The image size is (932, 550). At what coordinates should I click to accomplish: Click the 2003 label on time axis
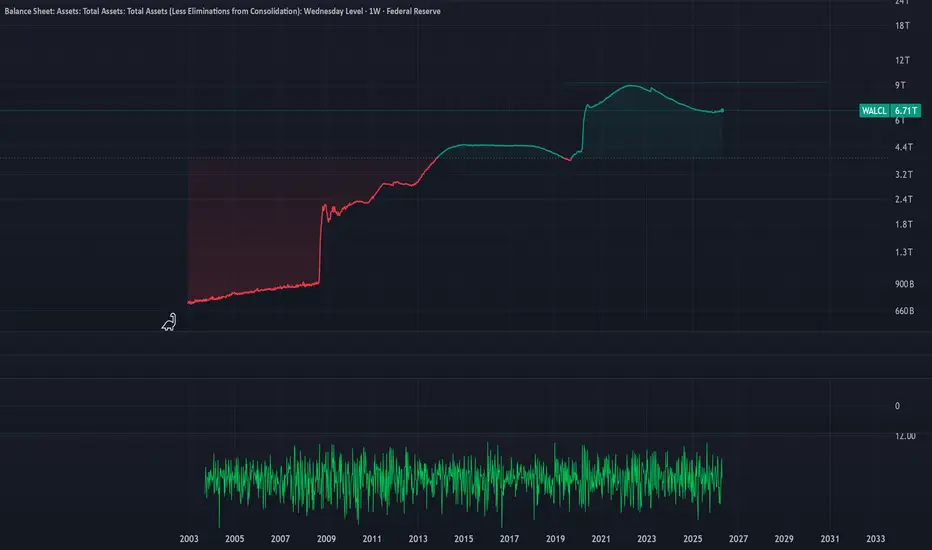[x=189, y=539]
